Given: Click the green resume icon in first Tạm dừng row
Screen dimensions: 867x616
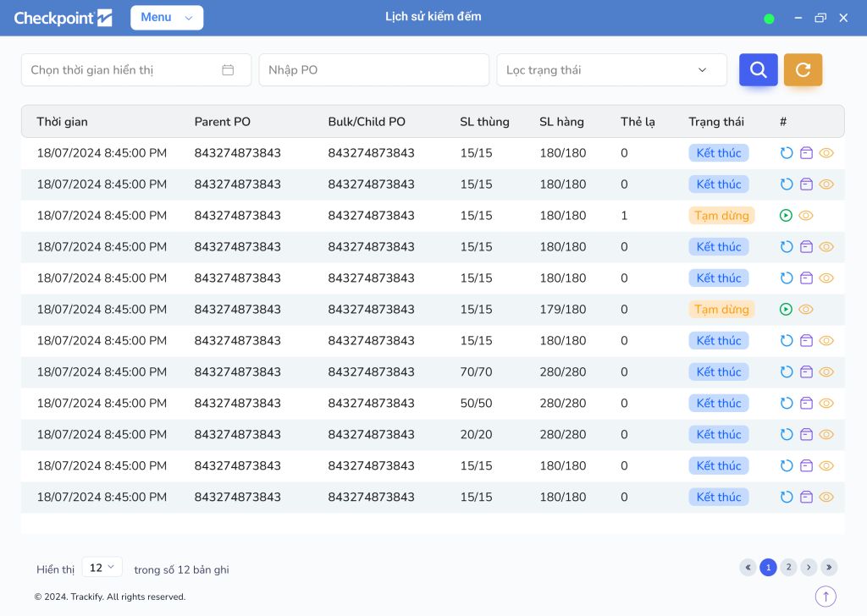Looking at the screenshot, I should click(x=786, y=216).
